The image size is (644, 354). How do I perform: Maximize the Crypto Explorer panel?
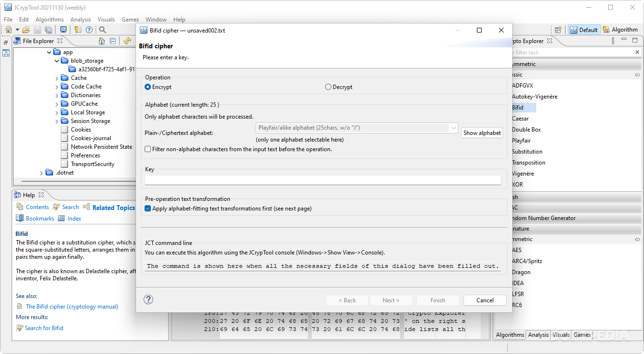click(x=635, y=41)
